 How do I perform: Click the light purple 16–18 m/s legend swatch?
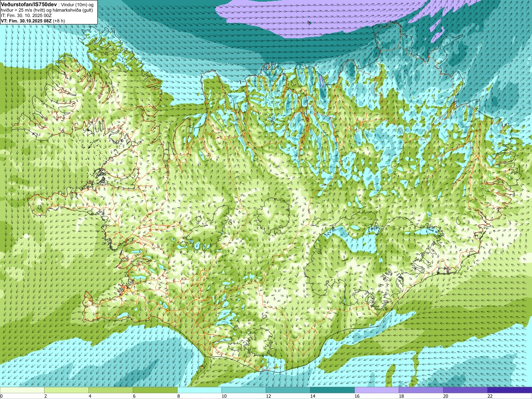coord(377,390)
